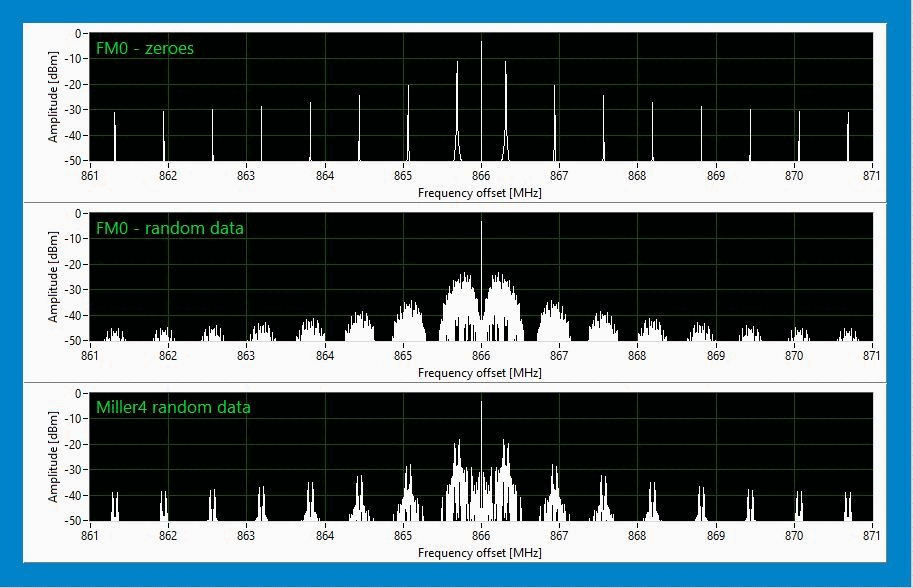Click the 864 x-axis tick of Miller4 plot

point(325,536)
